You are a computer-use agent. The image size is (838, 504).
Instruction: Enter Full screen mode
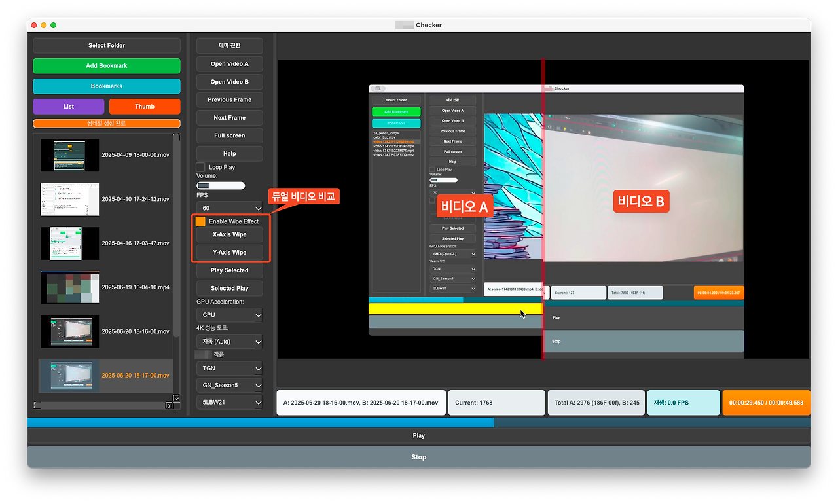coord(229,136)
